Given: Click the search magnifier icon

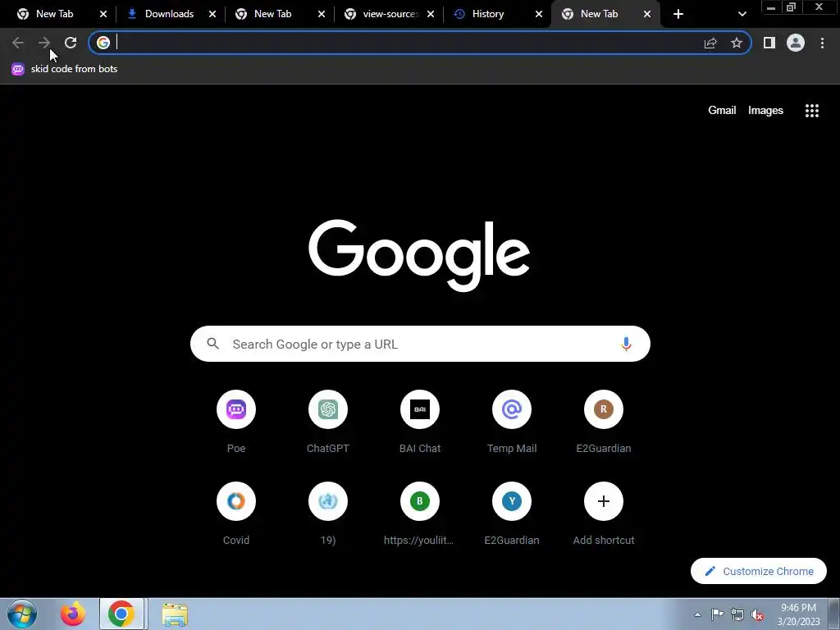Looking at the screenshot, I should pos(212,344).
